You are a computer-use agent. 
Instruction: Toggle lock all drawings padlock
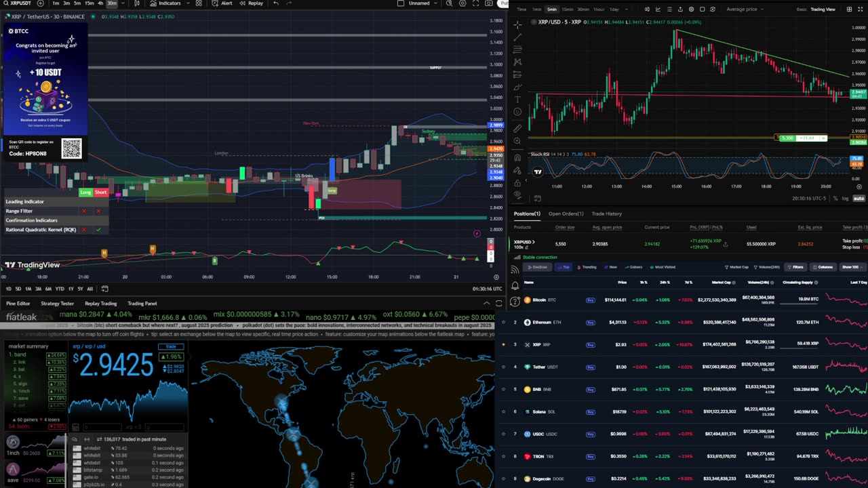pyautogui.click(x=517, y=183)
